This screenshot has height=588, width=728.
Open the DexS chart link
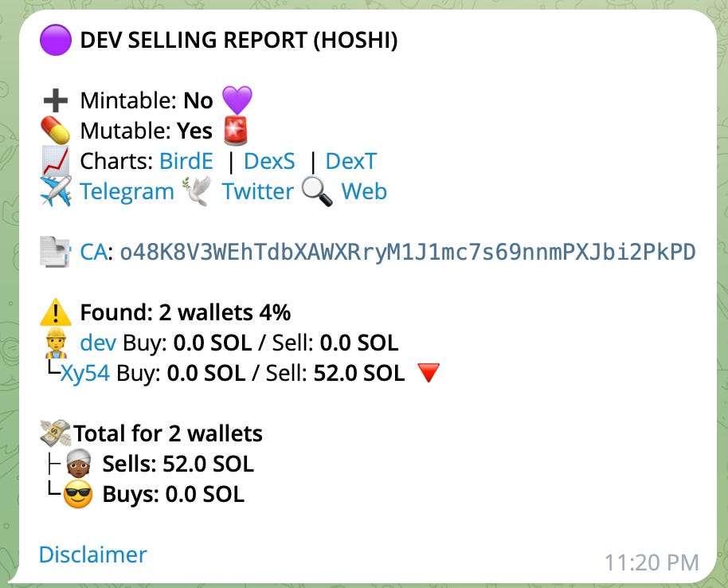[x=269, y=160]
